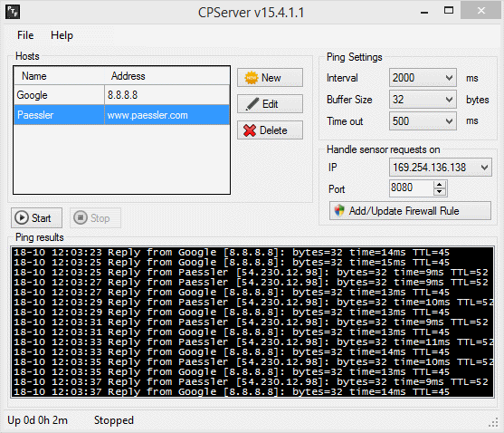Screen dimensions: 504x433
Task: Click the www.paessler.com address cell
Action: 166,115
